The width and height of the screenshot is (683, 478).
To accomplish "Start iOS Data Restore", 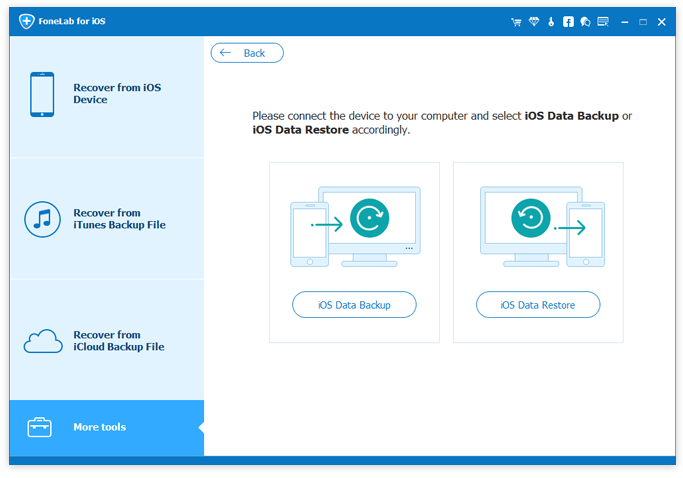I will tap(538, 305).
